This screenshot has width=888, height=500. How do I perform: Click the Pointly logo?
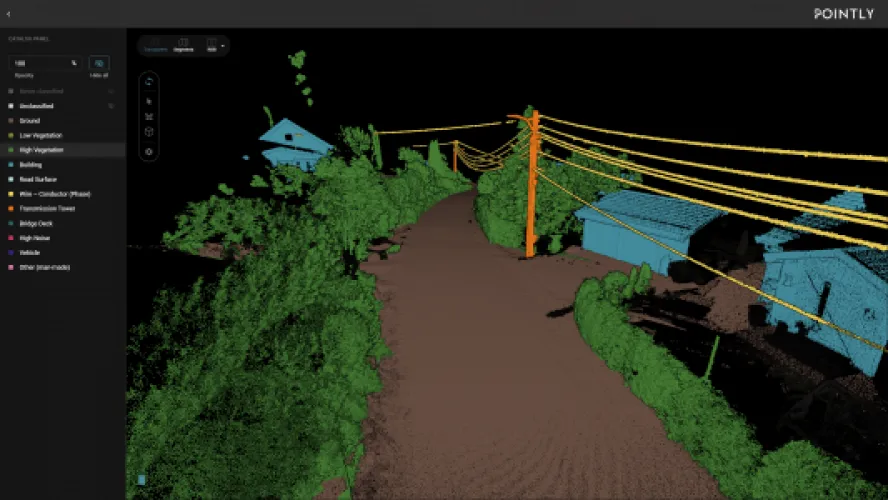pos(843,14)
